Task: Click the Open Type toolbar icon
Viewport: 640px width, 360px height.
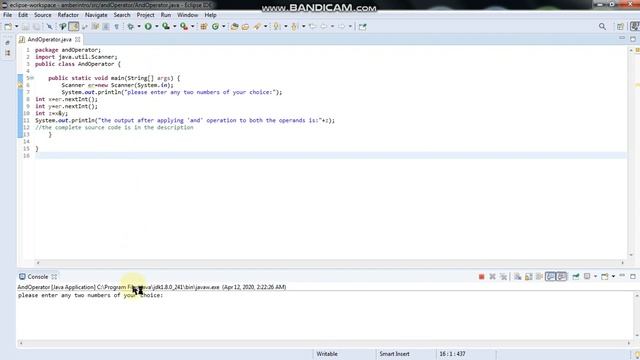Action: point(234,27)
